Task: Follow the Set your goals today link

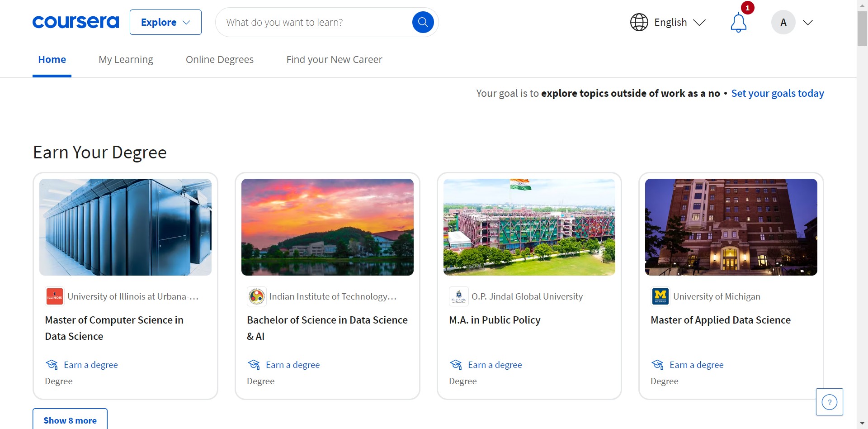Action: point(778,93)
